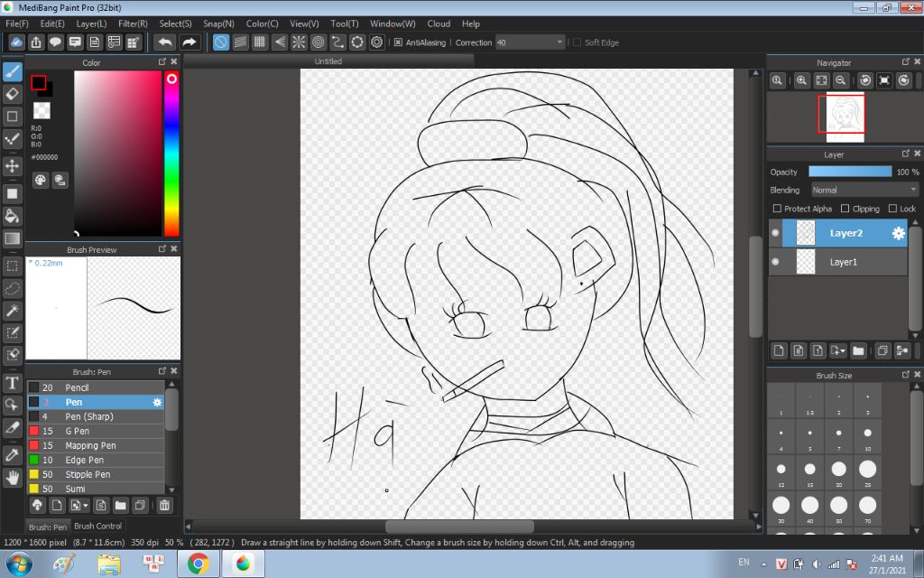Click the rainbow hue bar
This screenshot has height=578, width=924.
(171, 154)
